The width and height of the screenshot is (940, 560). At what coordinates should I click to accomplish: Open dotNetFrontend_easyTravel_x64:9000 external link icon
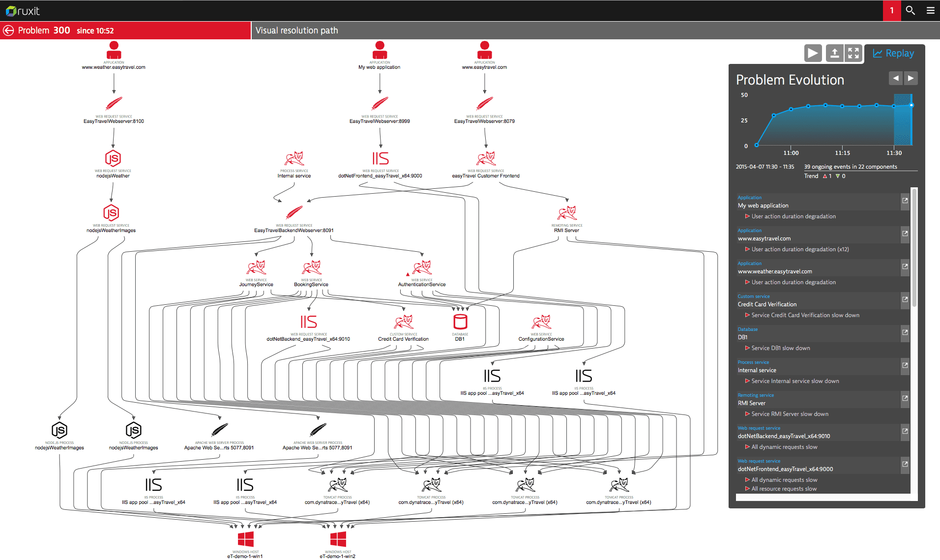[x=905, y=464]
